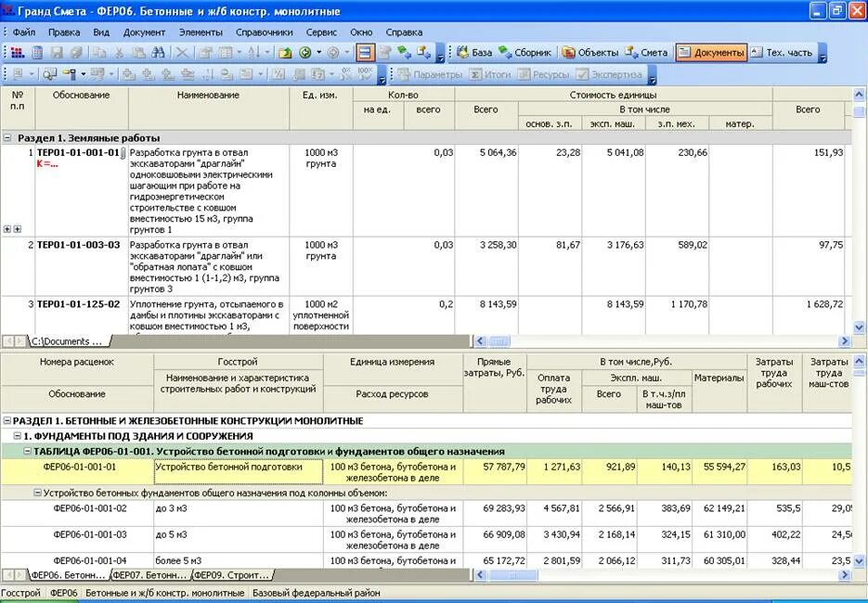
Task: Open the Элементы menu
Action: 201,32
